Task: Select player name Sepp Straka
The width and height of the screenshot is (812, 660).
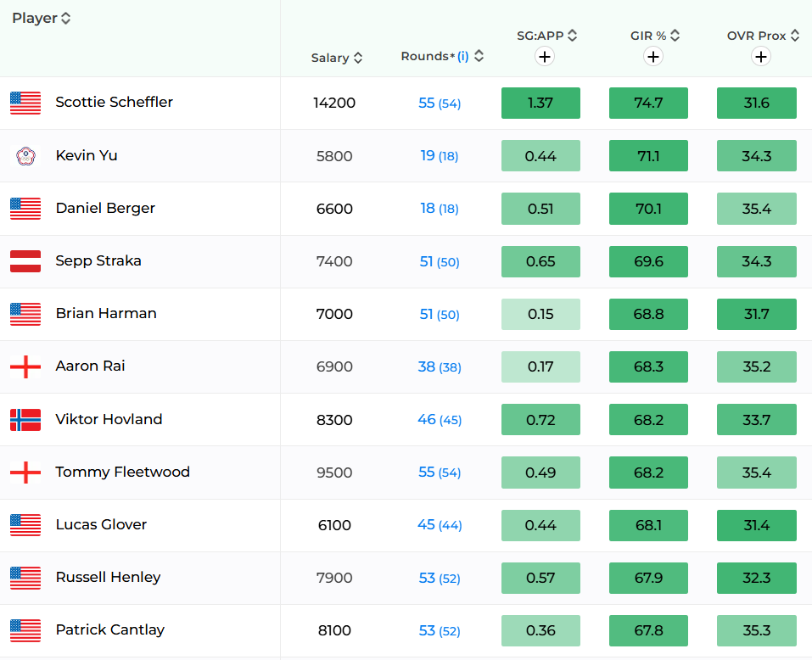Action: click(x=98, y=261)
